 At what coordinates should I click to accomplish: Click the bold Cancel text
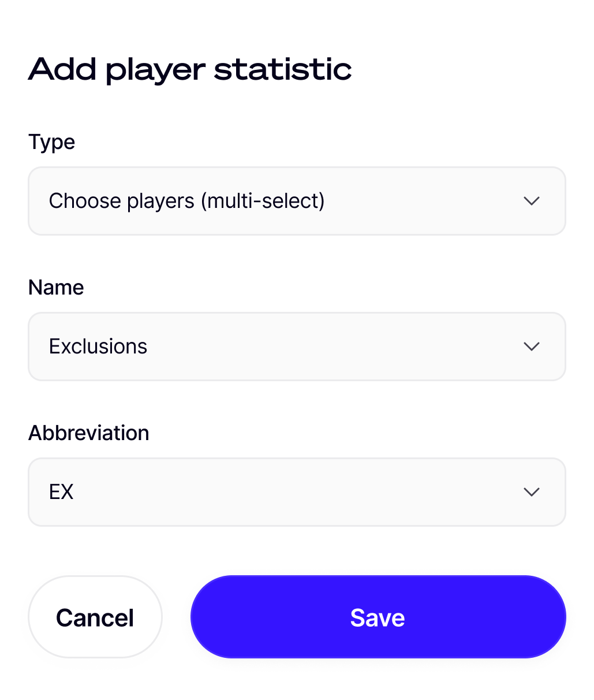tap(95, 618)
